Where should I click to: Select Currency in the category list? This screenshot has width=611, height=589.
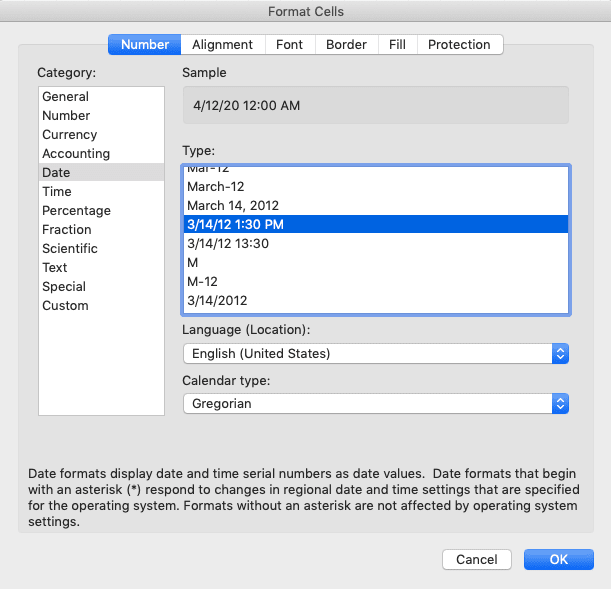pos(101,134)
